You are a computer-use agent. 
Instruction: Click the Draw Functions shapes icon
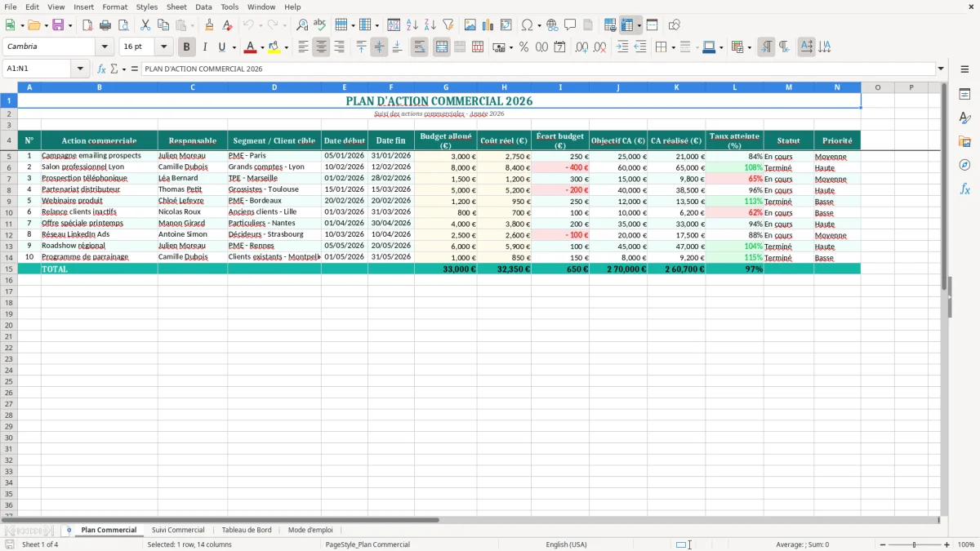[675, 25]
